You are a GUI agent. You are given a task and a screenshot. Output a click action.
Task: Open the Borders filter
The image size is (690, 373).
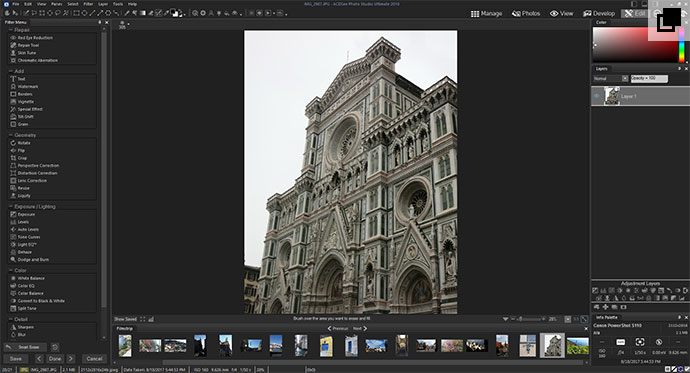tap(21, 94)
